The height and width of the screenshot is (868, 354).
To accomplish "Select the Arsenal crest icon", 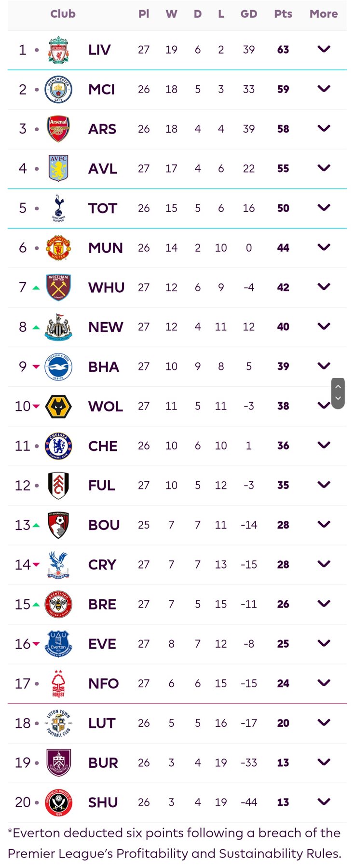I will click(58, 129).
